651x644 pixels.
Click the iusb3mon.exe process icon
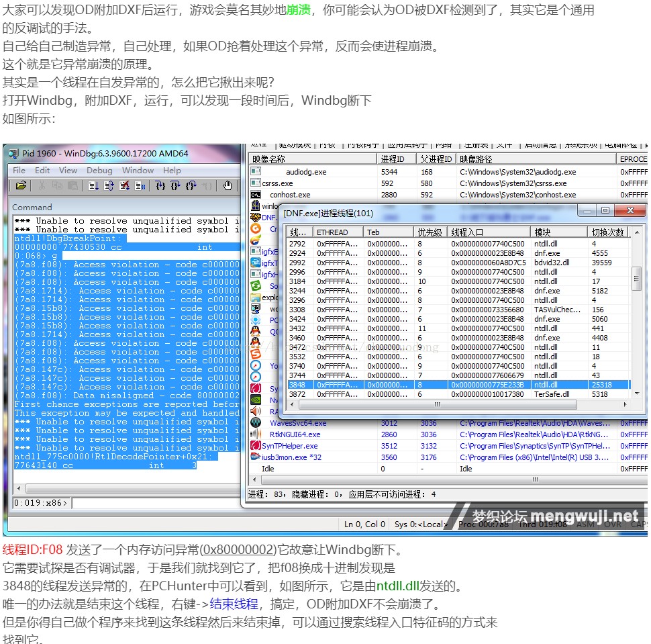tap(256, 457)
